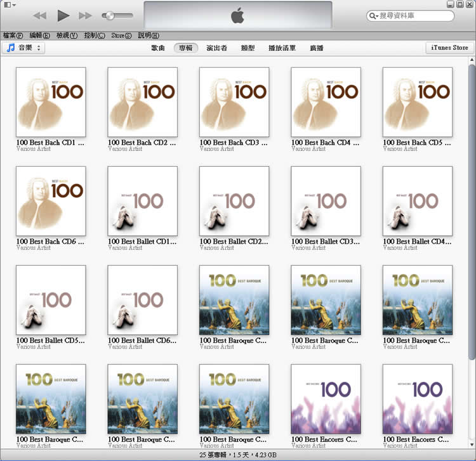Click the 100 Best Bach CD6 title text
476x461 pixels.
(50, 242)
